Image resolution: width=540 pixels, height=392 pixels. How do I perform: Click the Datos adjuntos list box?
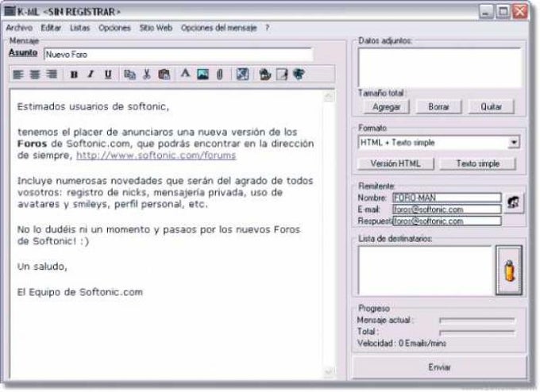(x=439, y=67)
